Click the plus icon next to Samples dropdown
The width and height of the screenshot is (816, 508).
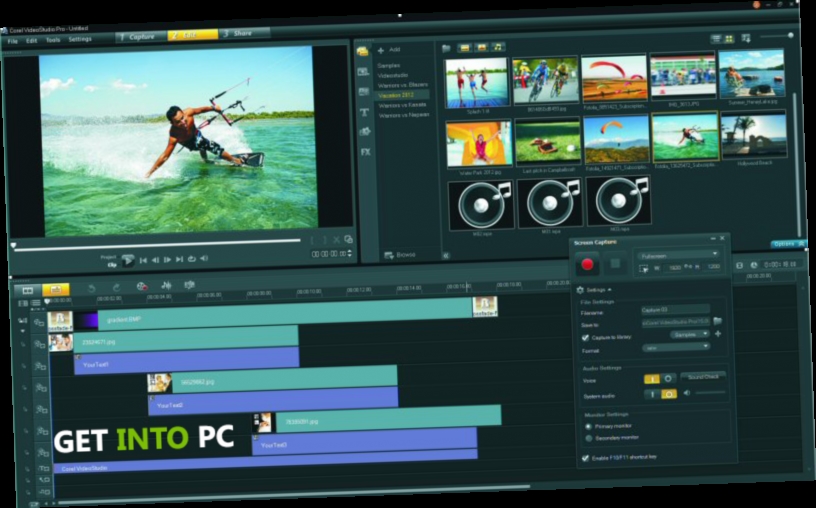pyautogui.click(x=718, y=334)
